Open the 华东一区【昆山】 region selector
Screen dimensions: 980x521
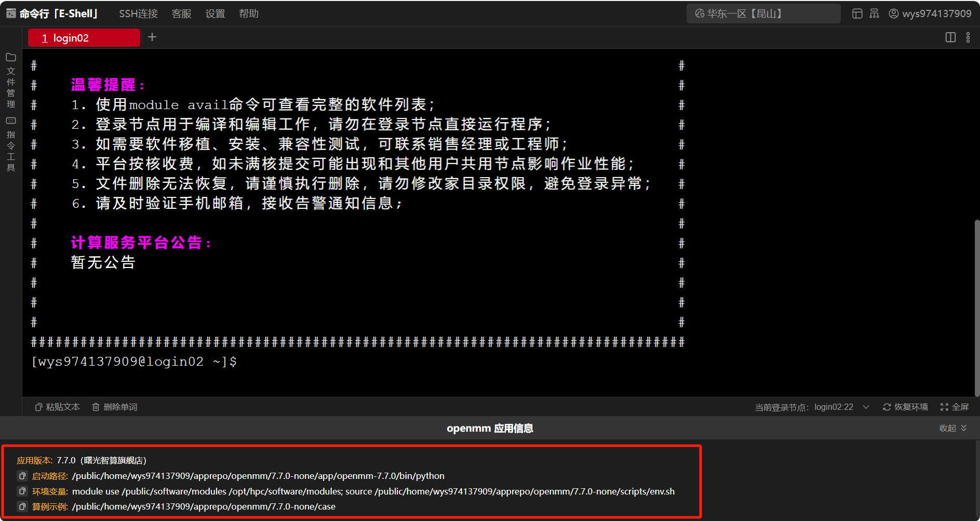(763, 14)
